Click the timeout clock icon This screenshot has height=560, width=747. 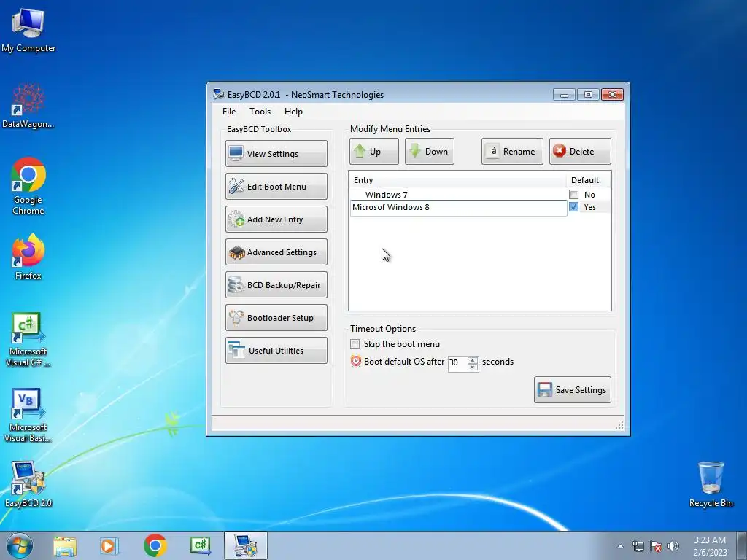point(355,361)
